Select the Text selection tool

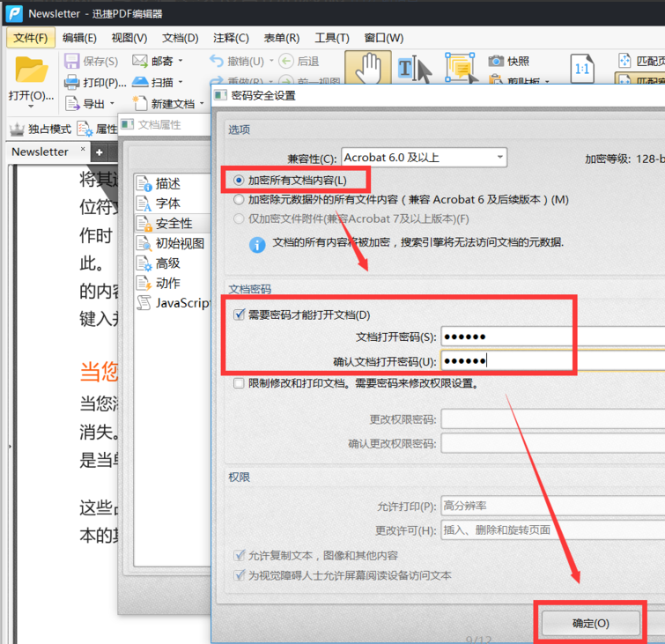point(414,69)
